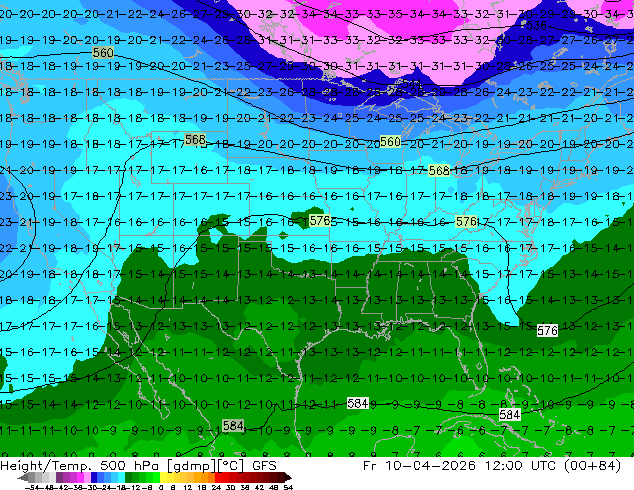Viewport: 634px width, 490px height.
Task: Click the 584 label near the Bahamas
Action: (x=509, y=414)
